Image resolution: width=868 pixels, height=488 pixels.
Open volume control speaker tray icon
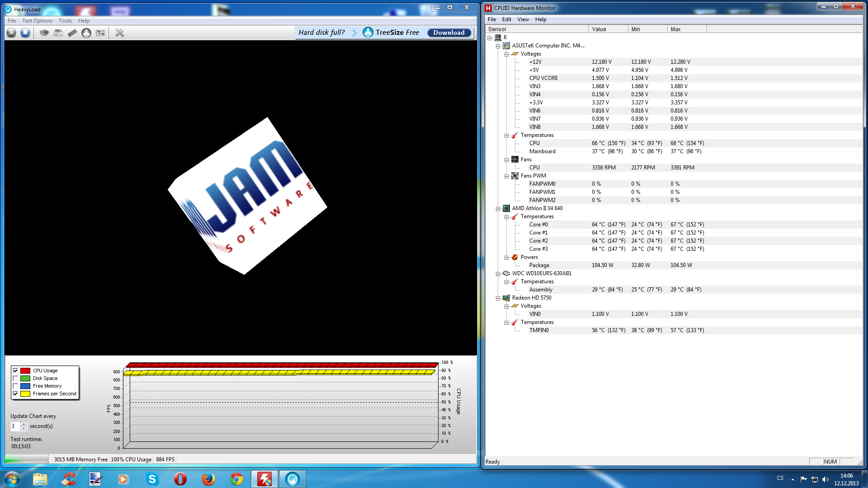pyautogui.click(x=826, y=479)
